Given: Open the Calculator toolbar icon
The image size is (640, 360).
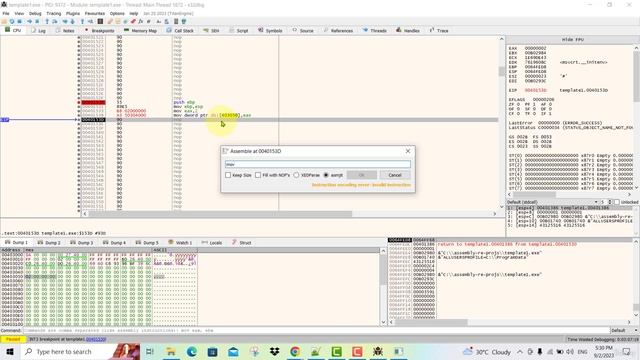Looking at the screenshot, I should point(176,21).
